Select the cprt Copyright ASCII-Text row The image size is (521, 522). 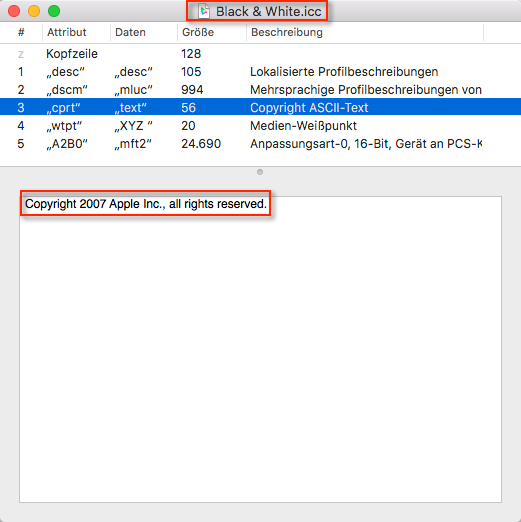pos(260,107)
